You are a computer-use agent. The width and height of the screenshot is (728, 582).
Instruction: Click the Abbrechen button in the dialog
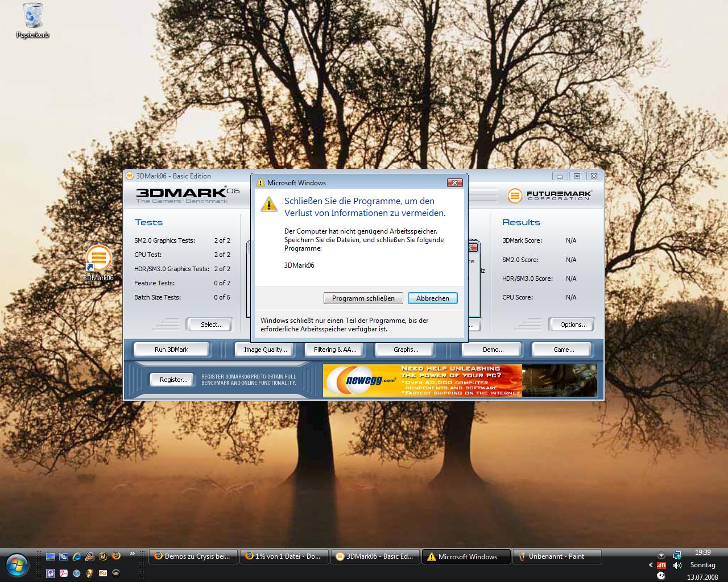tap(433, 298)
